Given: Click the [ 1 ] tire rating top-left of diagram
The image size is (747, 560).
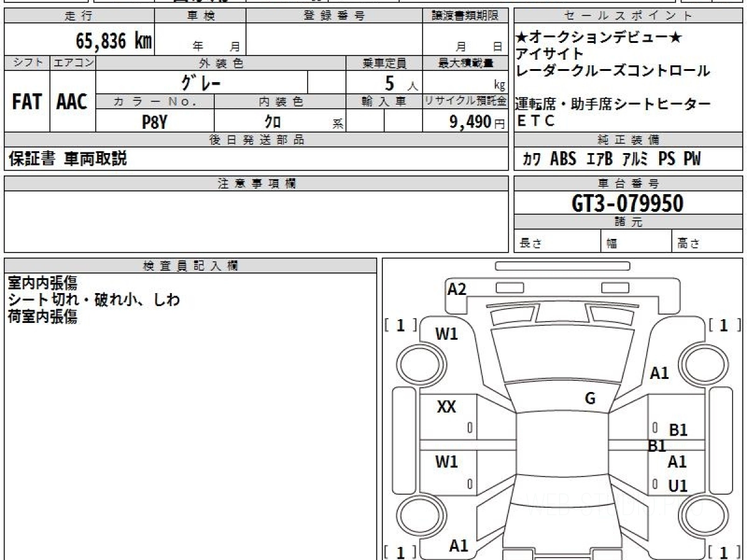Looking at the screenshot, I should 400,325.
